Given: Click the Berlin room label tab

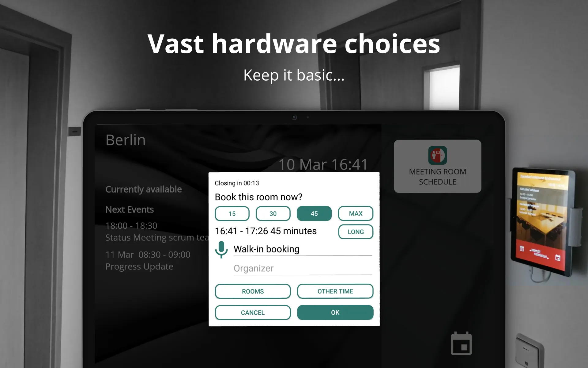Looking at the screenshot, I should [126, 140].
